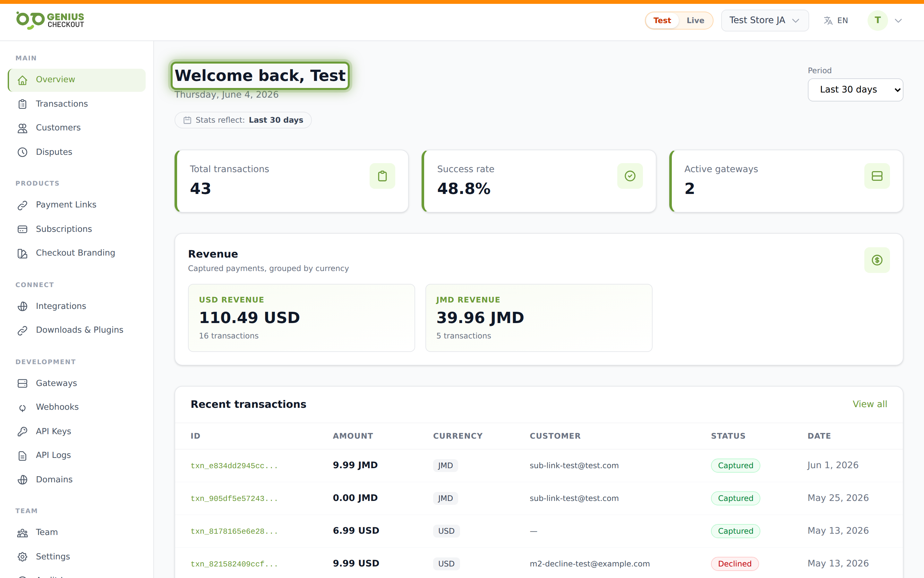Click the Disputes clock icon

pos(22,152)
